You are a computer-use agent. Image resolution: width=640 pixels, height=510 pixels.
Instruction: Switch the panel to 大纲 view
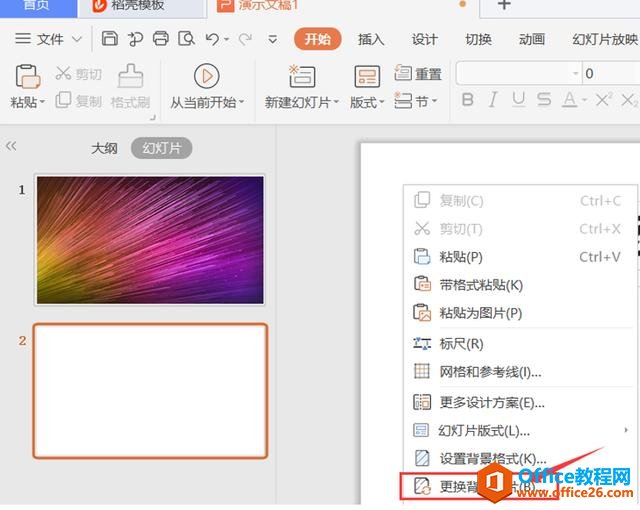click(104, 148)
